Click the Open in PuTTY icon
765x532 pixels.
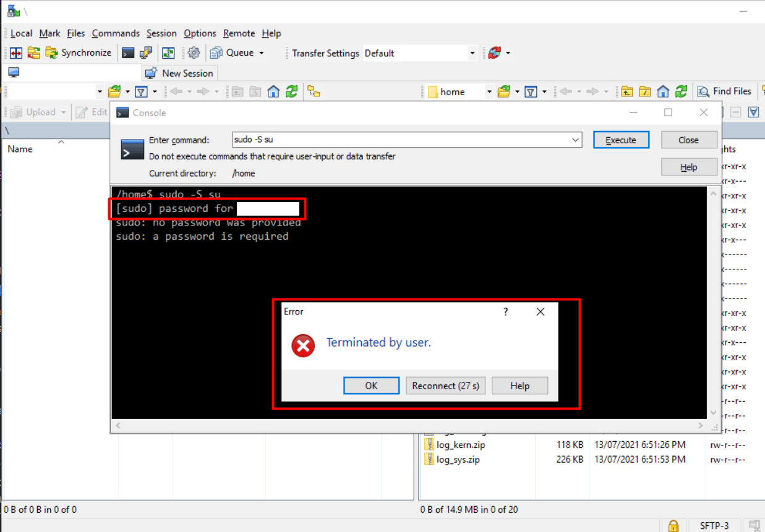click(146, 53)
